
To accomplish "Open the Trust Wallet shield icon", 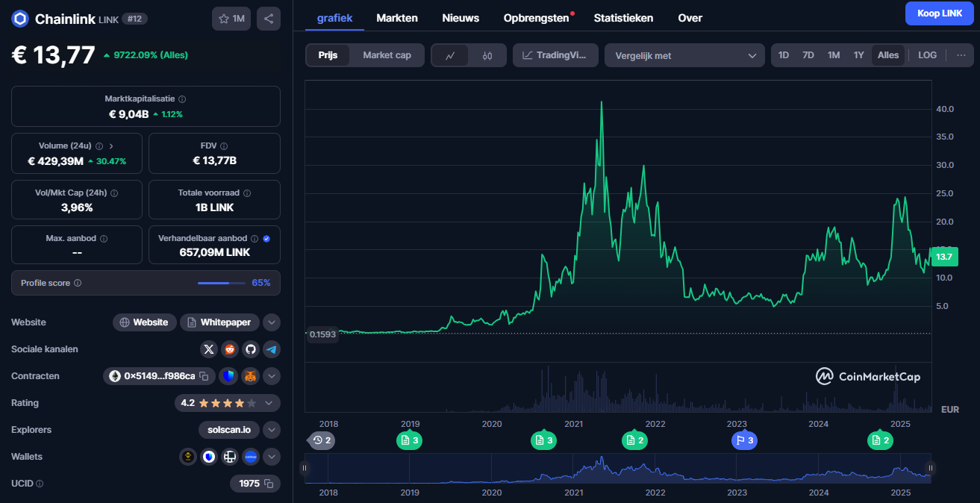I will coord(209,457).
